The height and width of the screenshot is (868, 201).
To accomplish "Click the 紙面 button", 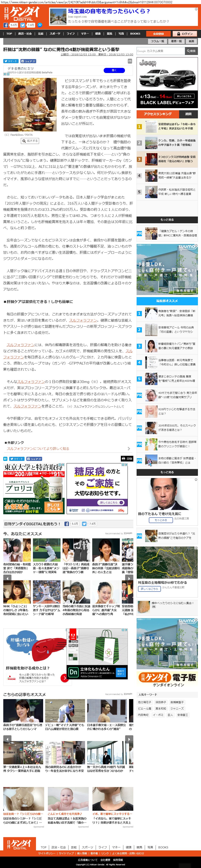I will coord(191,41).
